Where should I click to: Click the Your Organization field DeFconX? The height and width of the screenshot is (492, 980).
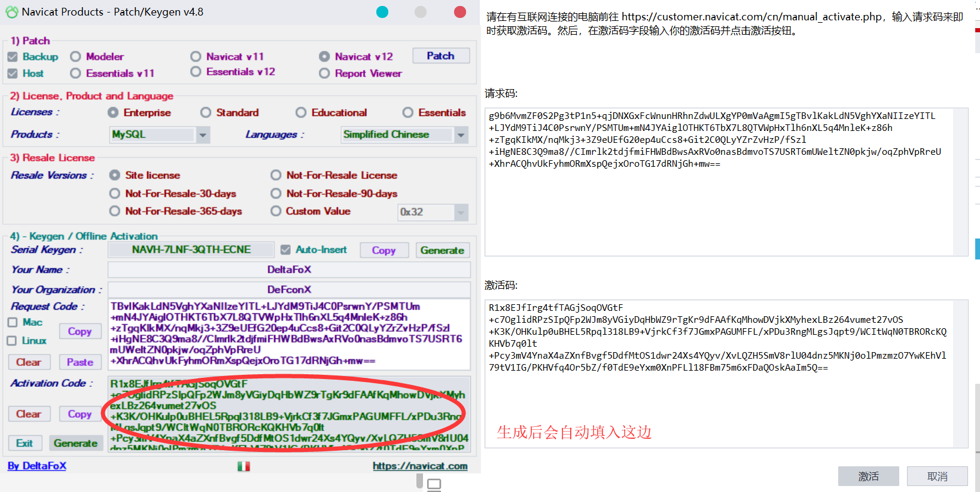click(289, 289)
